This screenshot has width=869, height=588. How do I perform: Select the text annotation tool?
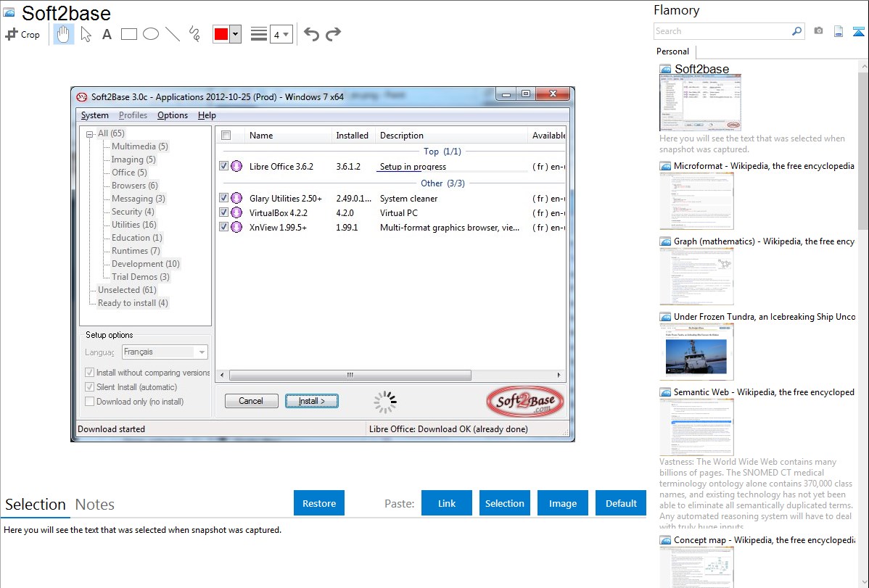[x=107, y=34]
